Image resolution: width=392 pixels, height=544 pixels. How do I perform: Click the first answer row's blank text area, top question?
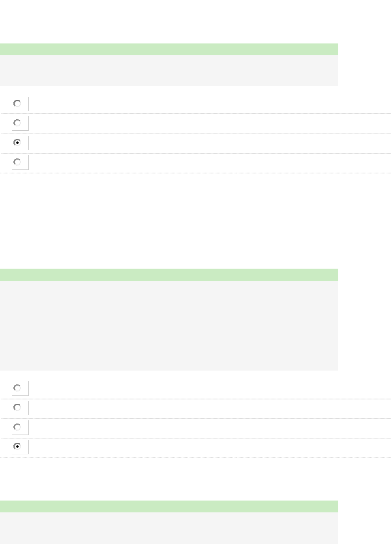coord(209,104)
